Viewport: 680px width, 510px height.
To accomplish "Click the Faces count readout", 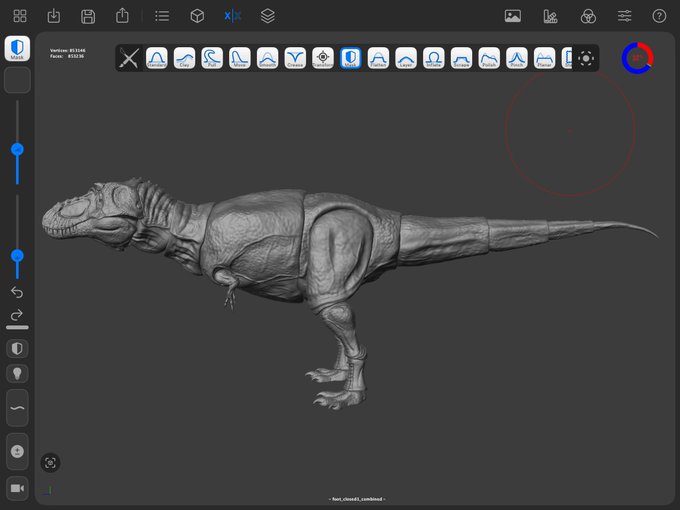I will point(67,56).
